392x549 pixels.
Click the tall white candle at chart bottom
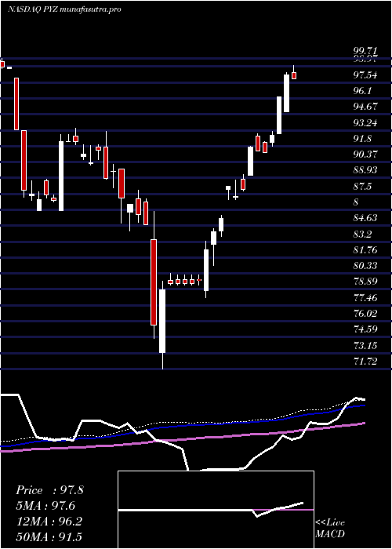162,321
